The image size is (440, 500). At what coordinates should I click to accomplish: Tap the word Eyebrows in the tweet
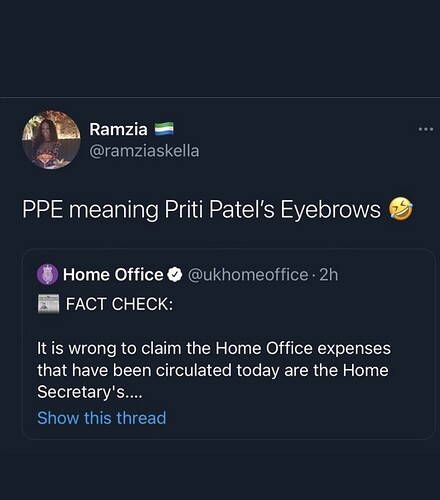coord(330,210)
